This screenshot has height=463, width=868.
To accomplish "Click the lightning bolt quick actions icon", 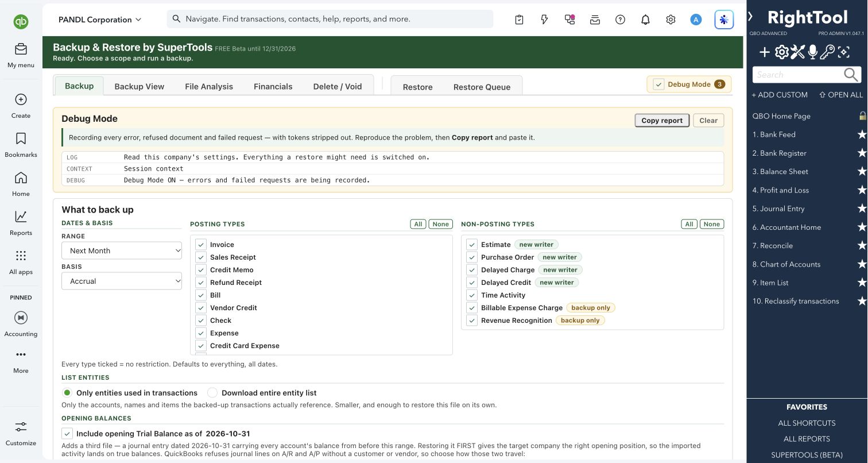I will tap(544, 20).
